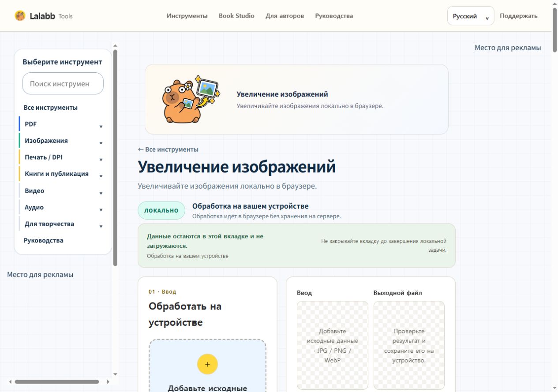The image size is (558, 392).
Task: Open the Для авторов nav item
Action: point(285,16)
